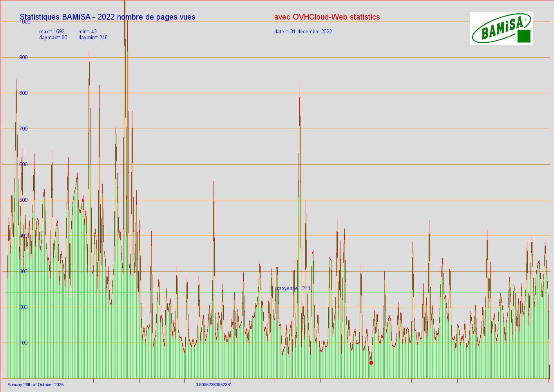This screenshot has height=392, width=554.
Task: Click the BAMiSA logo image
Action: pos(501,28)
